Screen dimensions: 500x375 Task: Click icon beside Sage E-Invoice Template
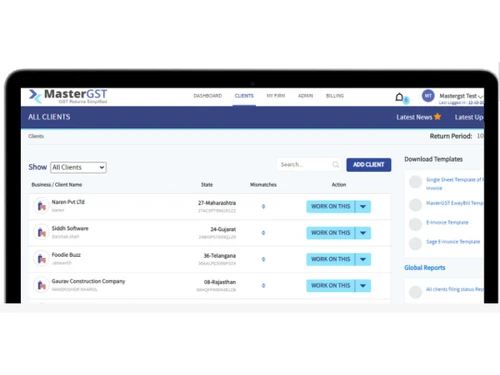(415, 244)
